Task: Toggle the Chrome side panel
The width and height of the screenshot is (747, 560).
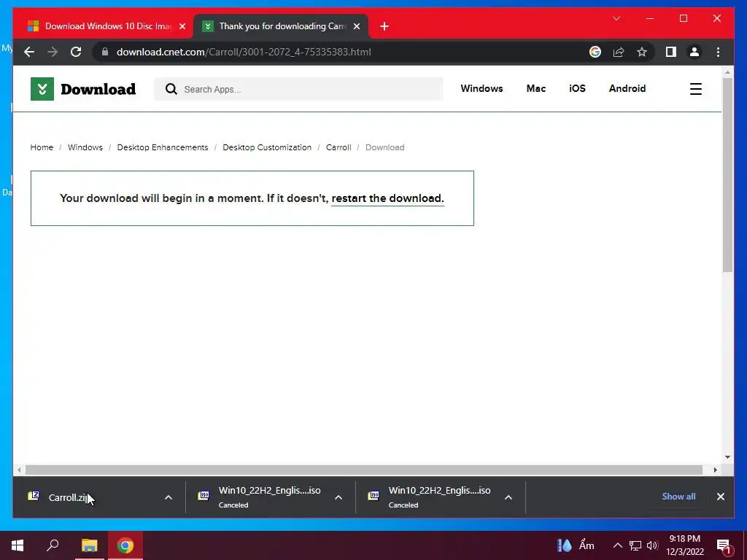Action: 671,52
